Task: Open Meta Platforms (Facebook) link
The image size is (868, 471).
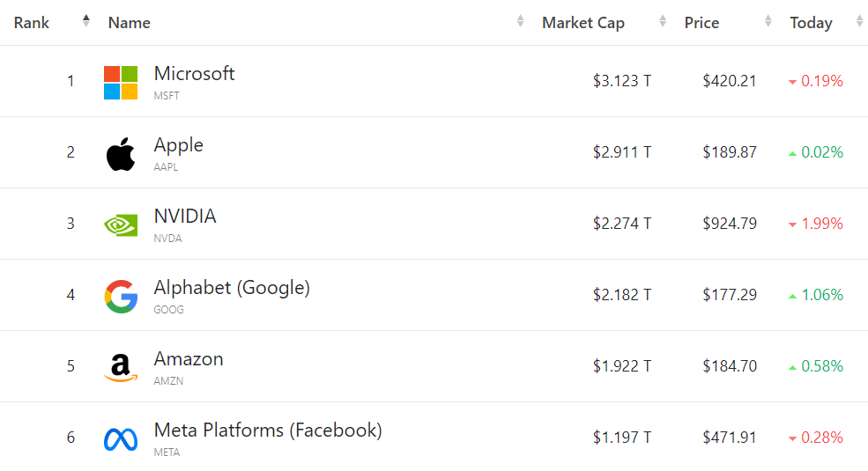Action: pyautogui.click(x=268, y=431)
